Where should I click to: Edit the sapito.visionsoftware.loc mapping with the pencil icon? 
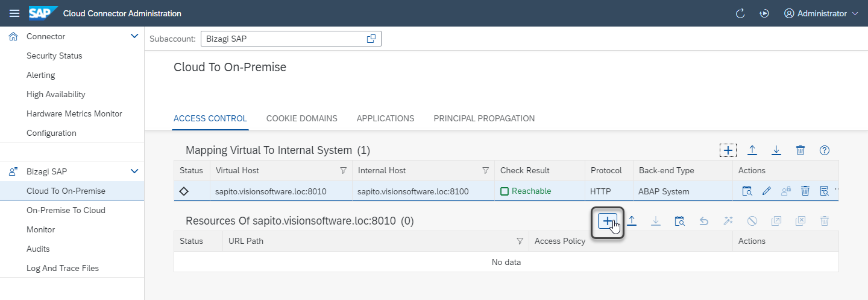(767, 191)
